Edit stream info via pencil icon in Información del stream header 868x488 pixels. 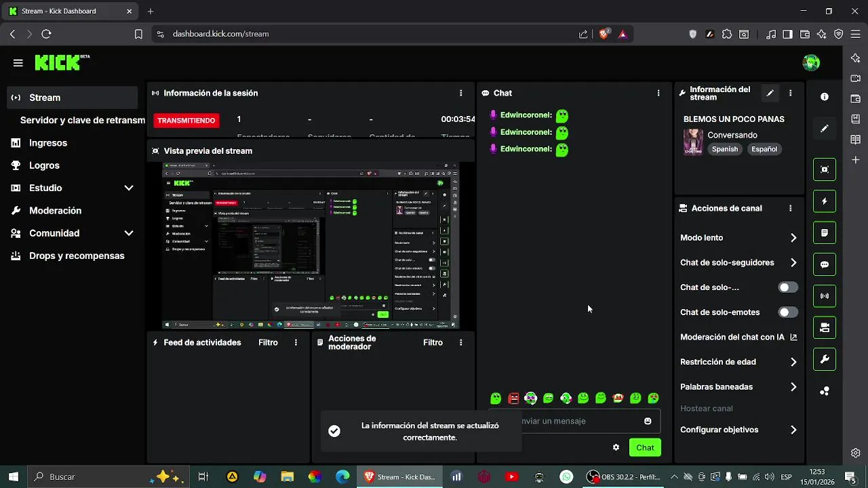pyautogui.click(x=770, y=93)
